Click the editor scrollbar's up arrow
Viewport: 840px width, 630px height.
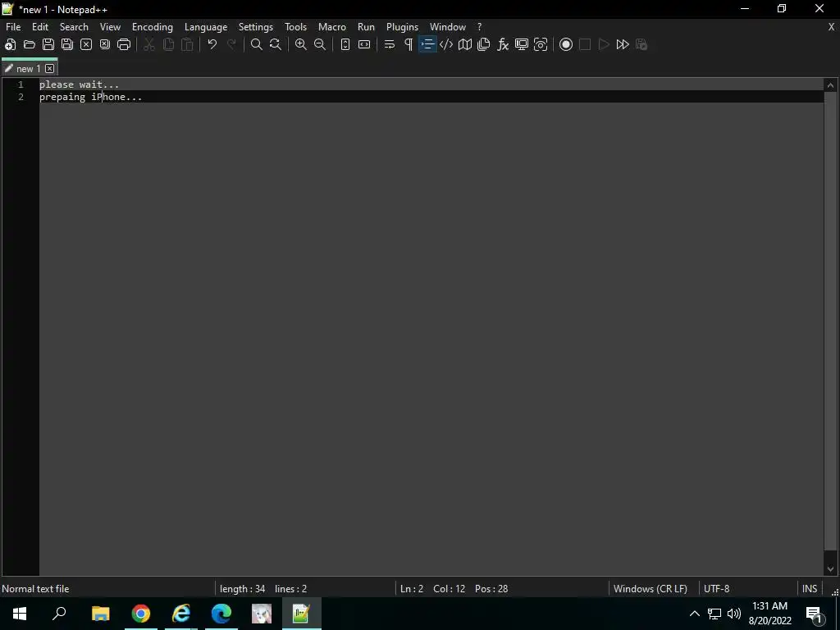click(830, 84)
